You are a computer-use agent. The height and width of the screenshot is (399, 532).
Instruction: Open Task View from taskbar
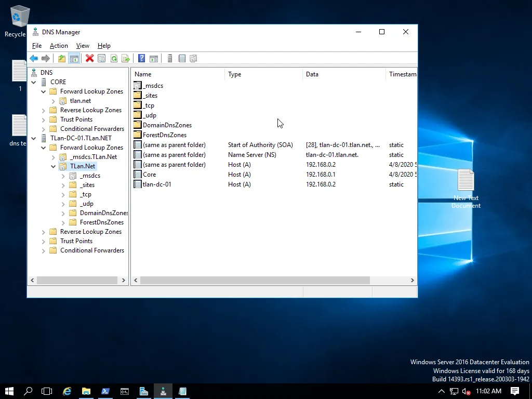pyautogui.click(x=47, y=391)
